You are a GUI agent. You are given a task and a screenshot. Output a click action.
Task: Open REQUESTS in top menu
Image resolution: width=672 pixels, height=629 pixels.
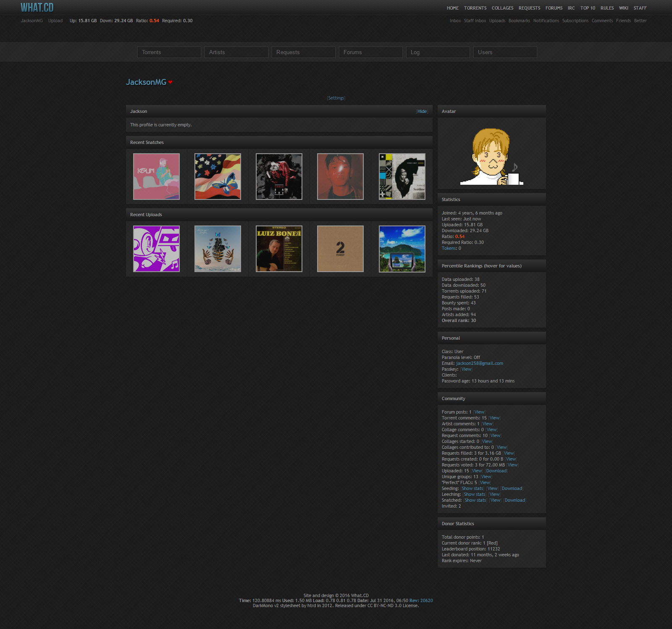530,8
